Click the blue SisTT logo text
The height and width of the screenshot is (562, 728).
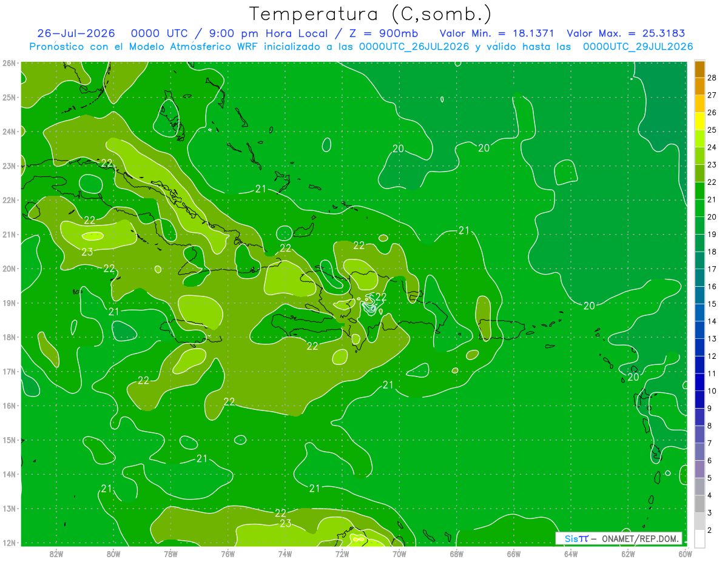576,538
